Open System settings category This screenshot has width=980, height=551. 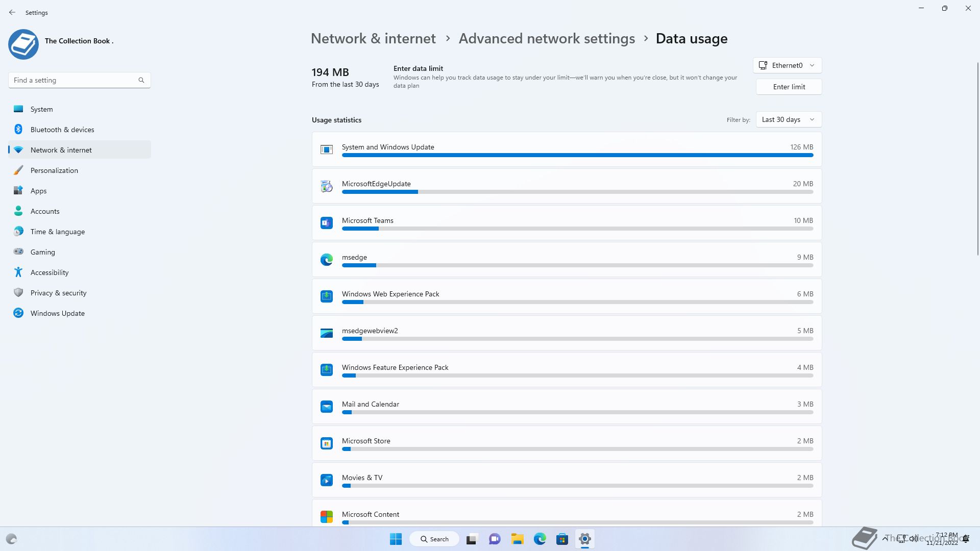(x=80, y=109)
